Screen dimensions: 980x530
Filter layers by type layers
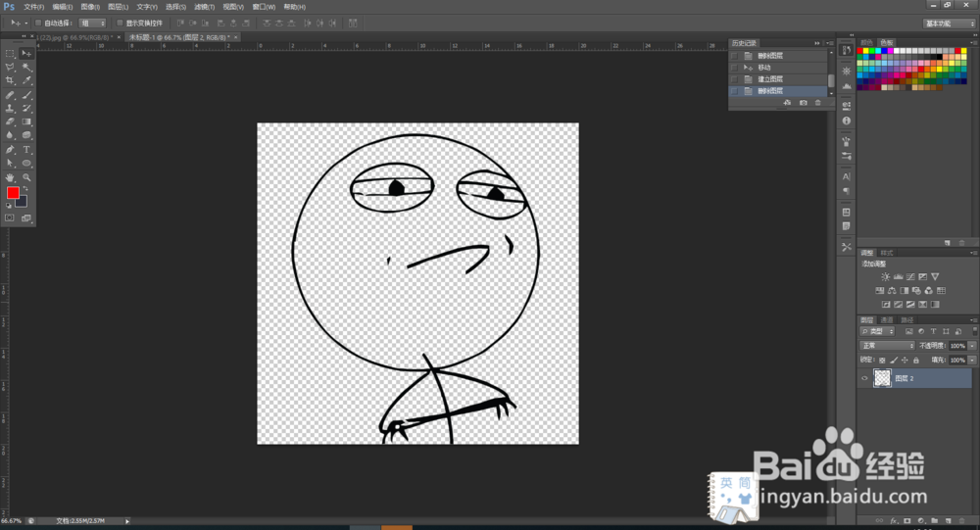point(933,331)
